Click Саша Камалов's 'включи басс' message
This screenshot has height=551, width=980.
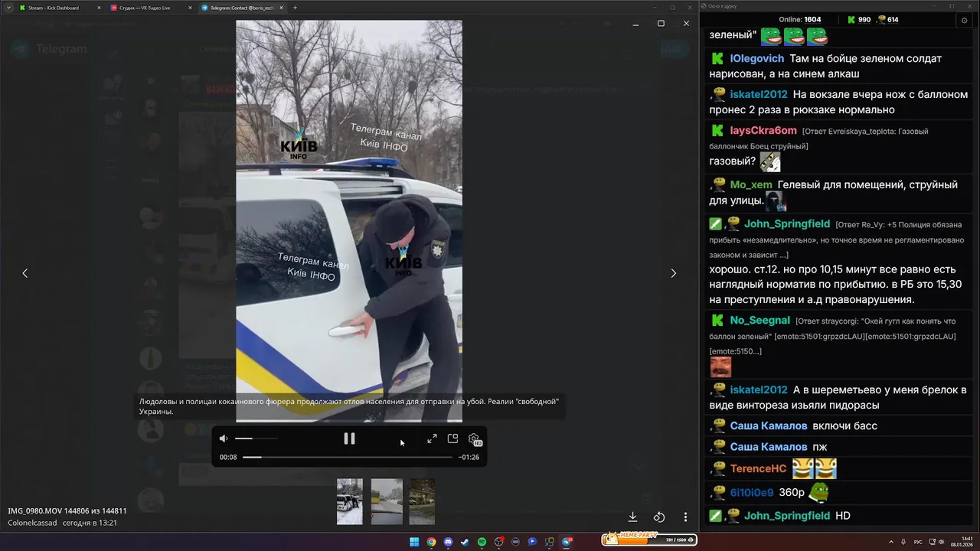(844, 425)
